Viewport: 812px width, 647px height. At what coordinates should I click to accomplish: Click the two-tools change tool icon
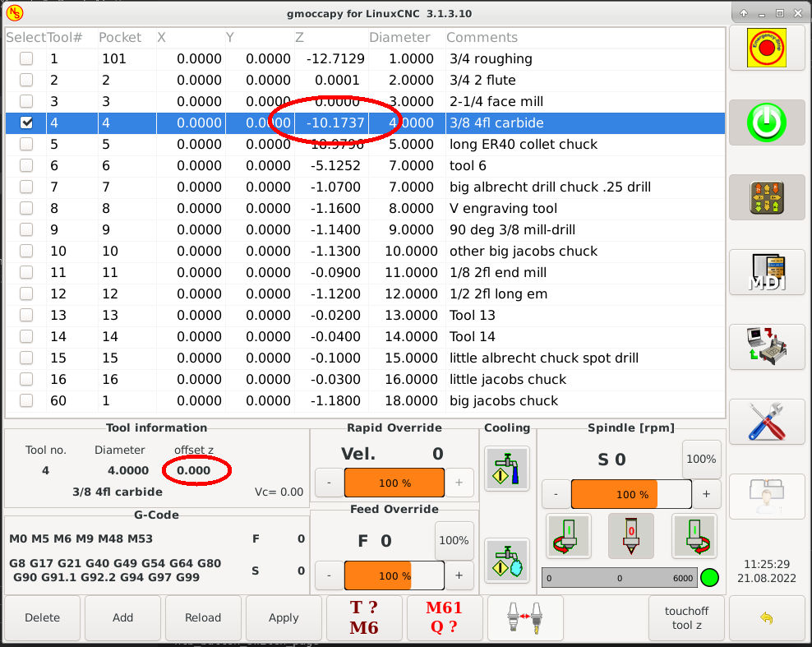(x=525, y=617)
